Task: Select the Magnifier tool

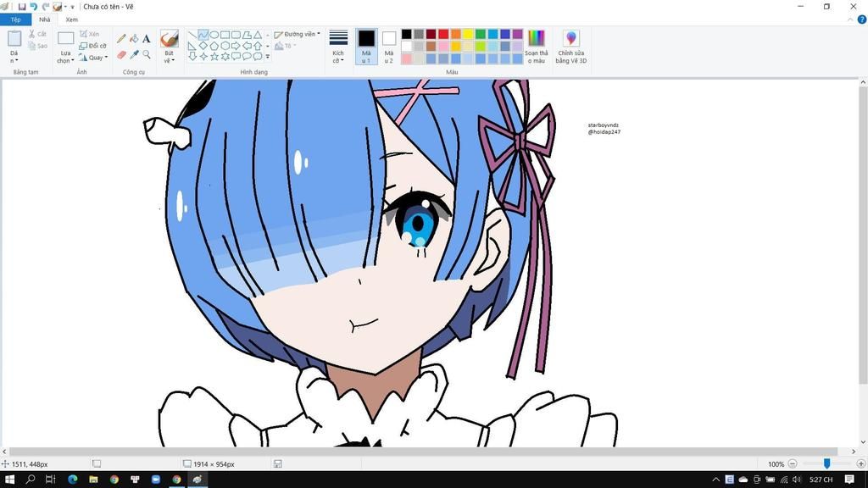Action: point(146,55)
